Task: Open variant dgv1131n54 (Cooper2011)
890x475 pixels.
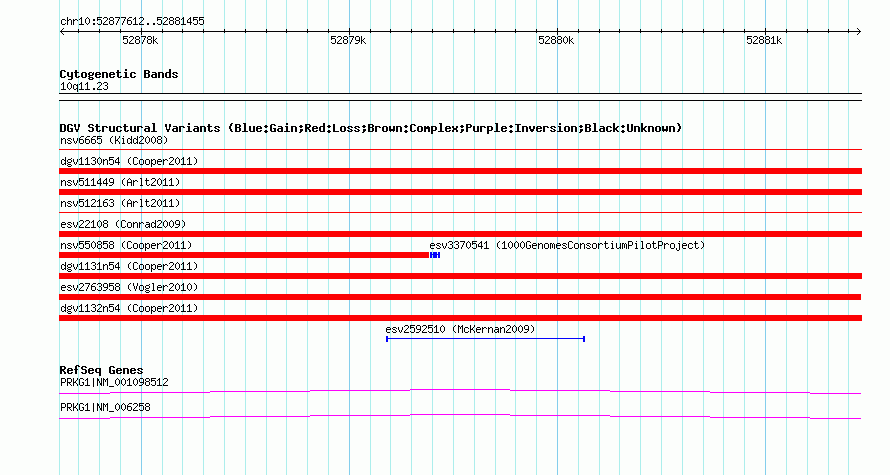Action: (129, 266)
